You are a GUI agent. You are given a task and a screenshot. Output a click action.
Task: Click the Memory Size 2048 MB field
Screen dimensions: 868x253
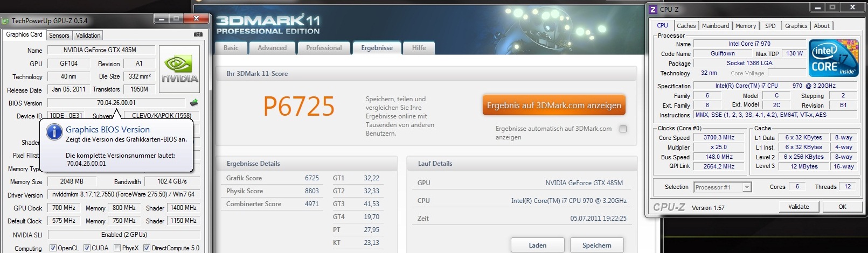(72, 181)
